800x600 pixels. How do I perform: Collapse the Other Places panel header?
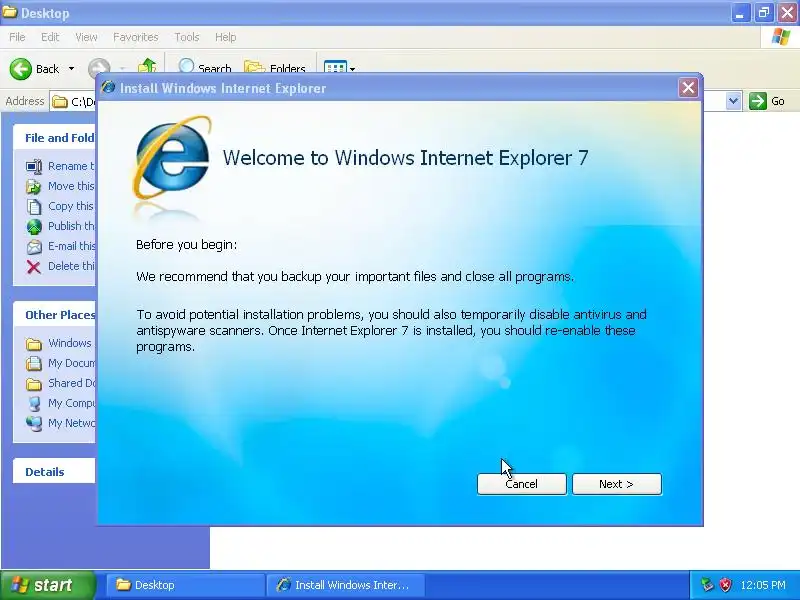click(55, 315)
